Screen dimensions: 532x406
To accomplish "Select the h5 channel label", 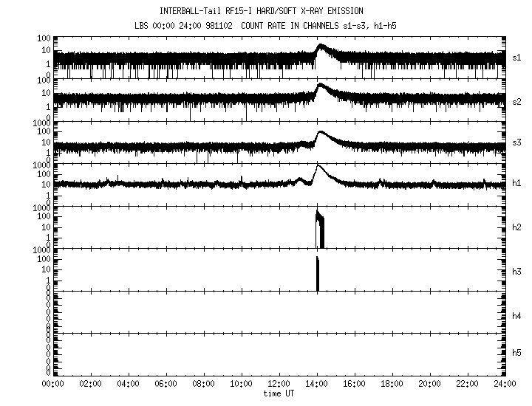I will point(516,353).
